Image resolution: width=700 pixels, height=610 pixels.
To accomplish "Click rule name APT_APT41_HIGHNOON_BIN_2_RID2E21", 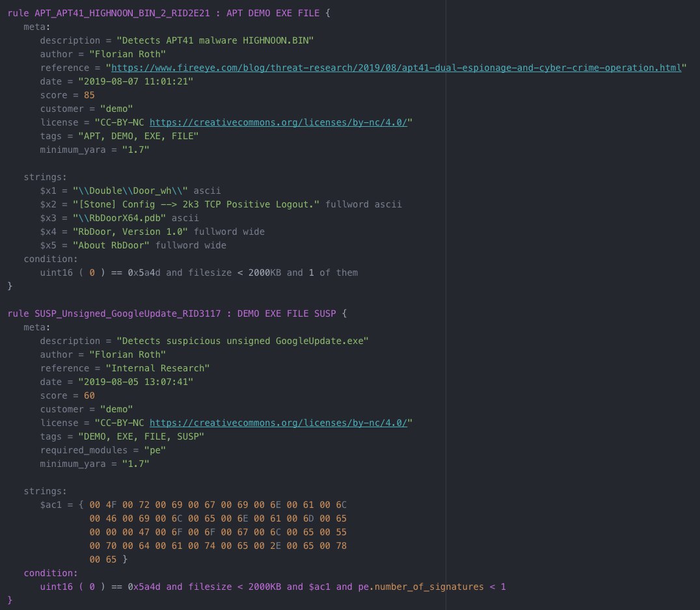I will (x=122, y=14).
